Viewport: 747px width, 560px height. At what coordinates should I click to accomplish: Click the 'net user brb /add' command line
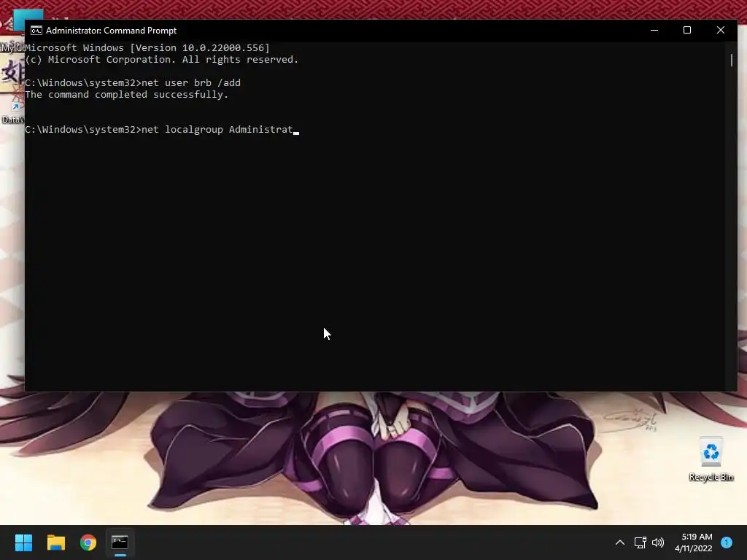pyautogui.click(x=133, y=83)
